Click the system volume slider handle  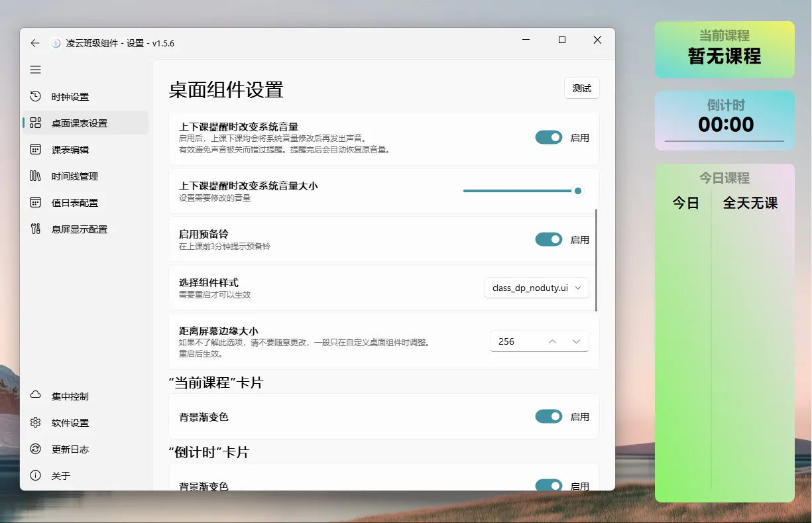click(x=578, y=191)
